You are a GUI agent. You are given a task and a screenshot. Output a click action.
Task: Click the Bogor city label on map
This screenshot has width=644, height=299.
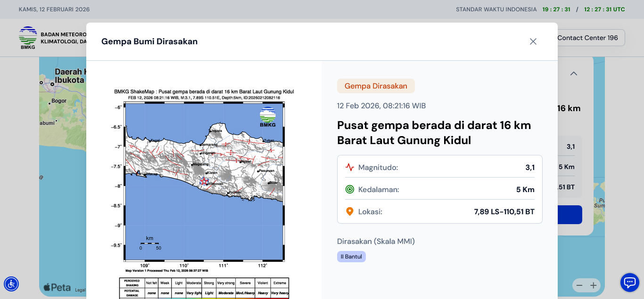59,101
